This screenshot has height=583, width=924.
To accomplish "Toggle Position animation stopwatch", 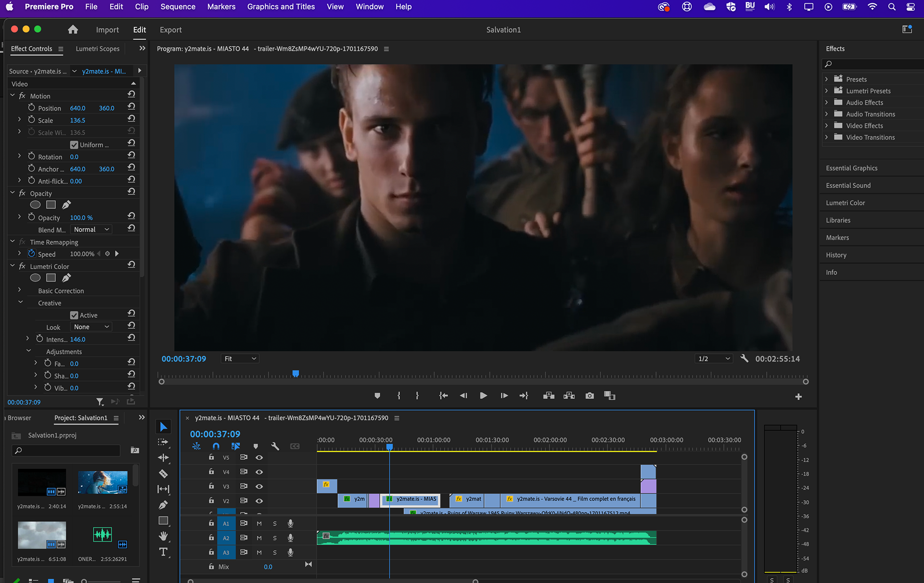I will [31, 108].
